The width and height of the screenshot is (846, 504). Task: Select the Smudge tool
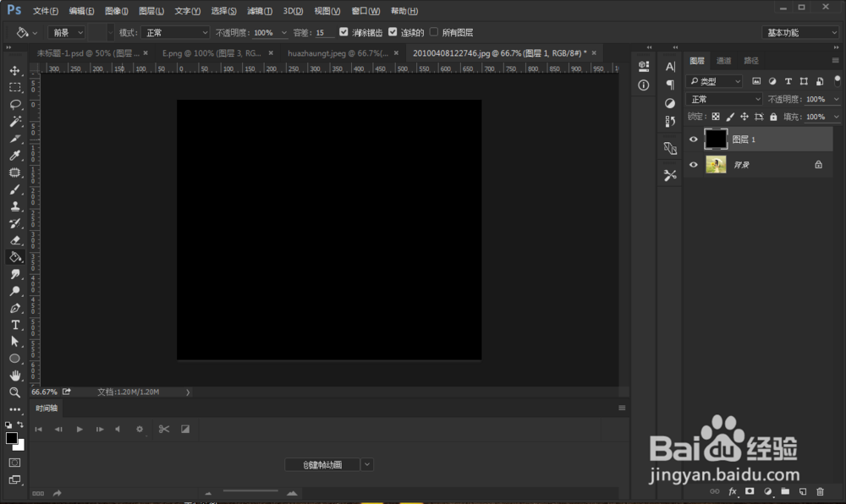point(15,274)
